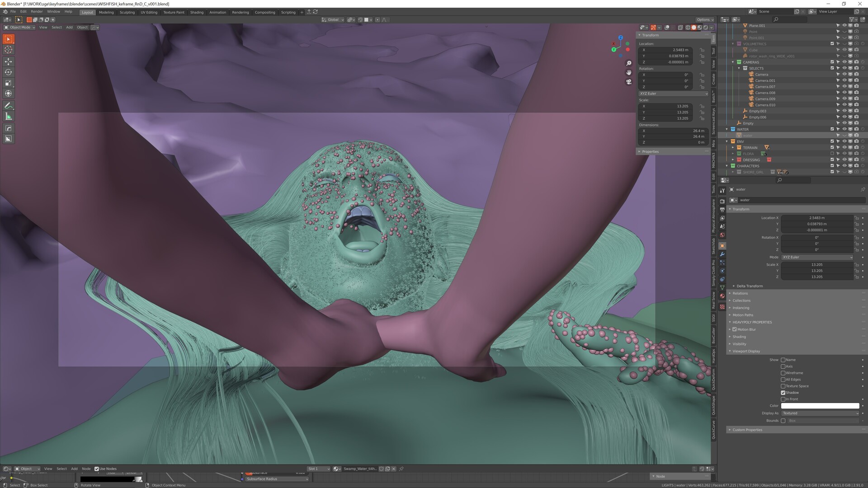Open Active Tool settings tab
Image resolution: width=868 pixels, height=488 pixels.
722,191
